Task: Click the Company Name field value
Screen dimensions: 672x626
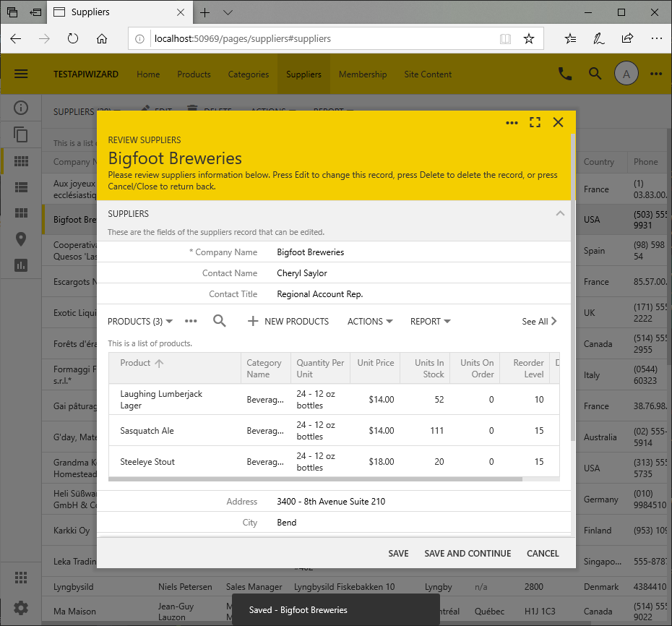Action: (x=310, y=252)
